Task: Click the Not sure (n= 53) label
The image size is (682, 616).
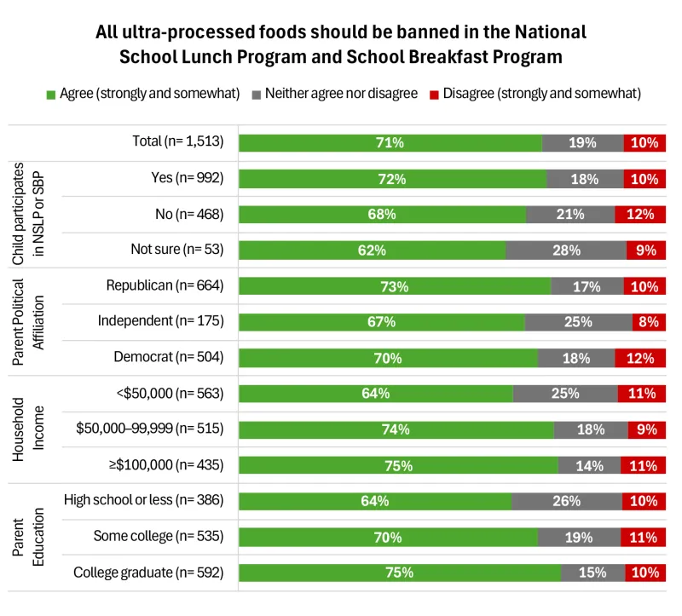Action: click(177, 250)
